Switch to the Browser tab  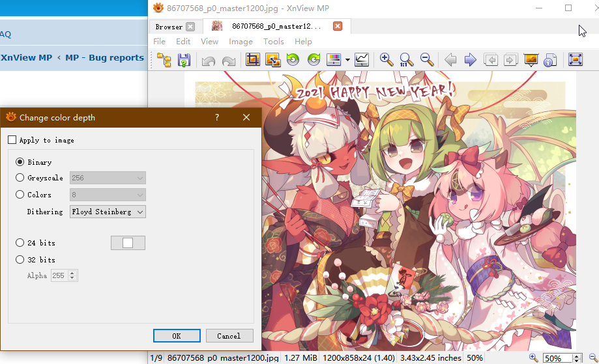click(x=169, y=27)
